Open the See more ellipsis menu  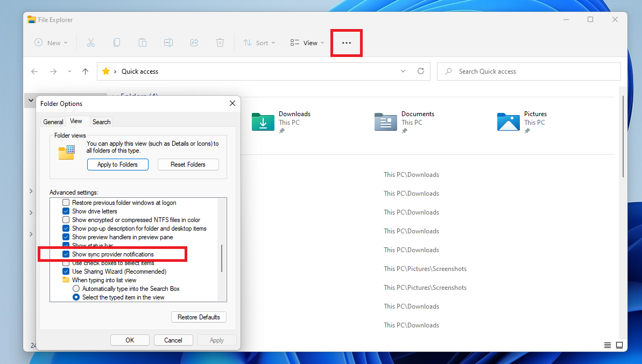347,43
